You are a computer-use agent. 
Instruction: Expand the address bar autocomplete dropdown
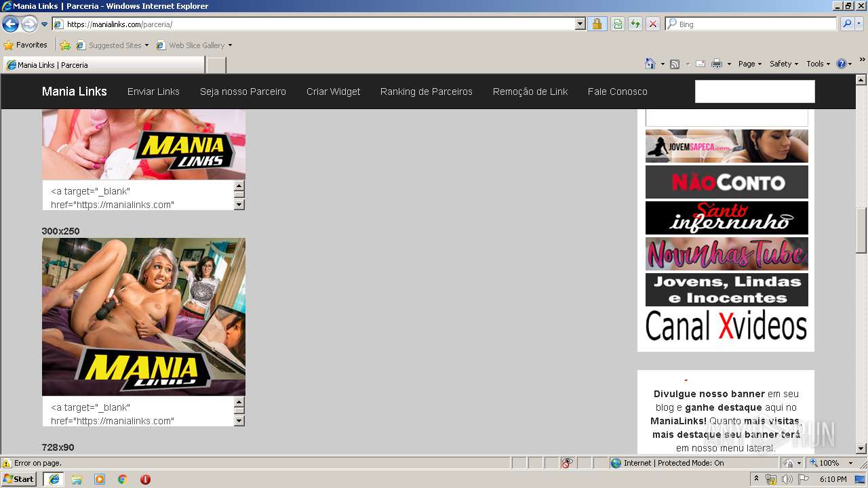580,24
